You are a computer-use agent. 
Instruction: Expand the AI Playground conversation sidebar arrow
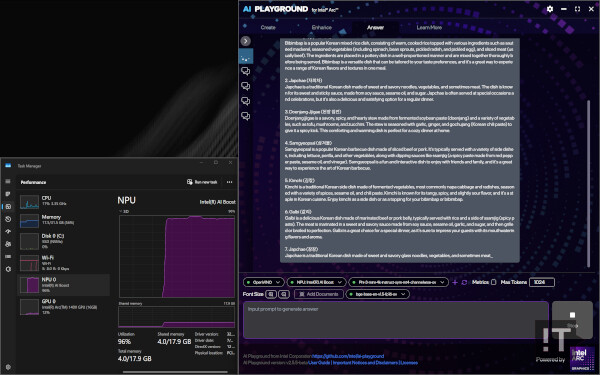click(246, 41)
